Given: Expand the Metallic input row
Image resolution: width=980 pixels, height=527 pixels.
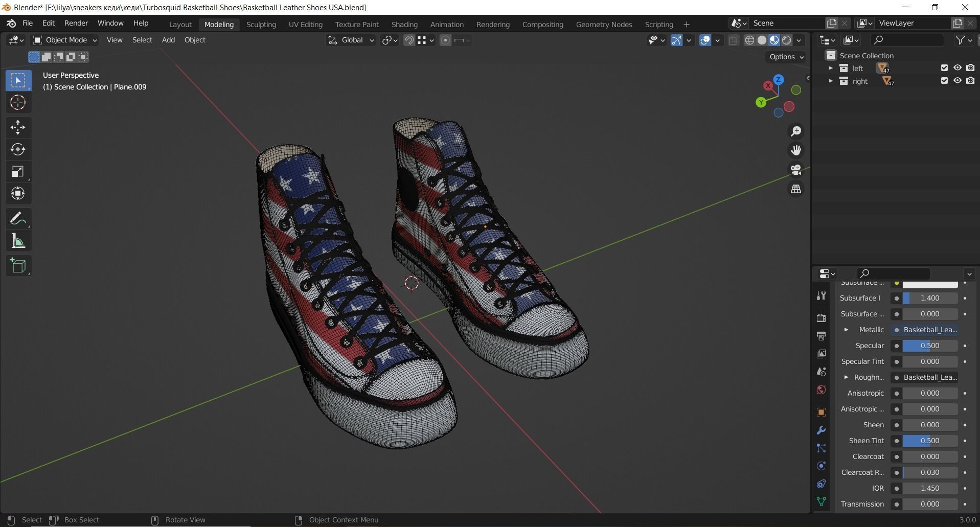Looking at the screenshot, I should pos(846,330).
